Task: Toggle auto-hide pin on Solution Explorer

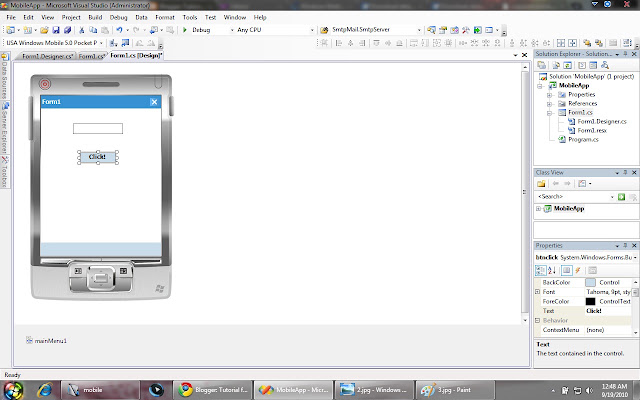Action: [x=625, y=54]
